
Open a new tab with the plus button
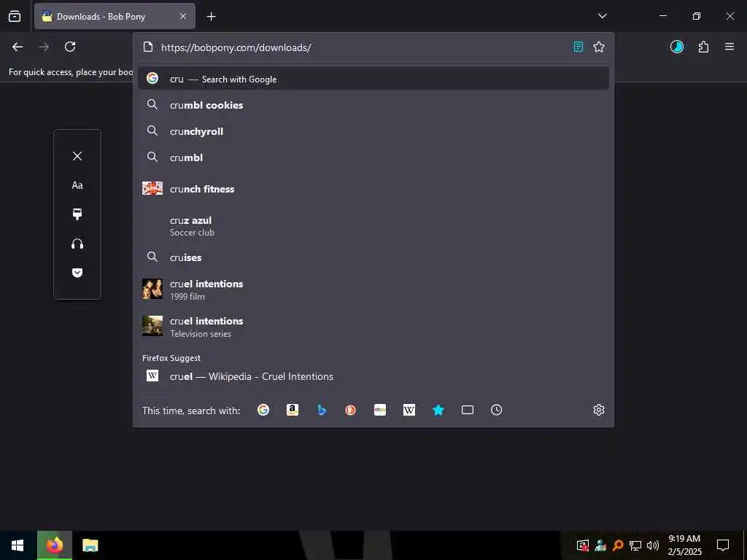point(211,17)
